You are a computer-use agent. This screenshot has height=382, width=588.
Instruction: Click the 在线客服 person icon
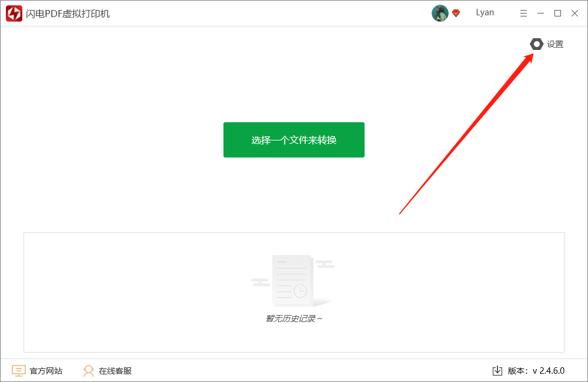click(x=89, y=371)
